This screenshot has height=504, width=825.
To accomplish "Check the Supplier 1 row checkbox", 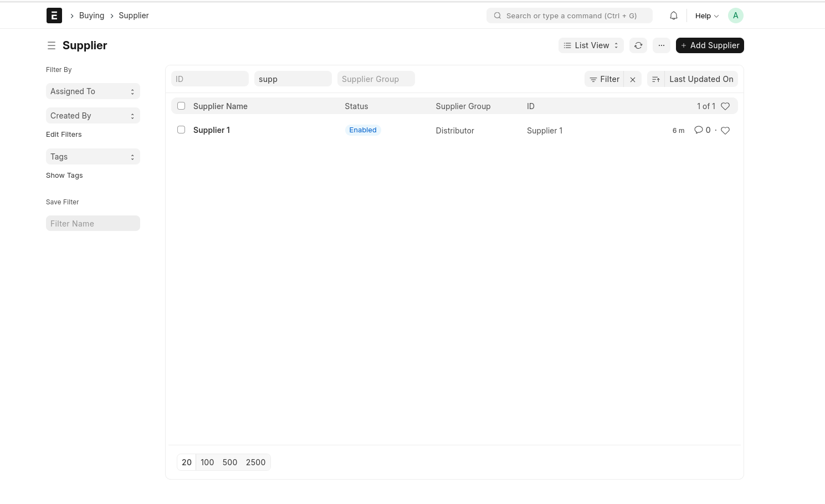I will (181, 130).
